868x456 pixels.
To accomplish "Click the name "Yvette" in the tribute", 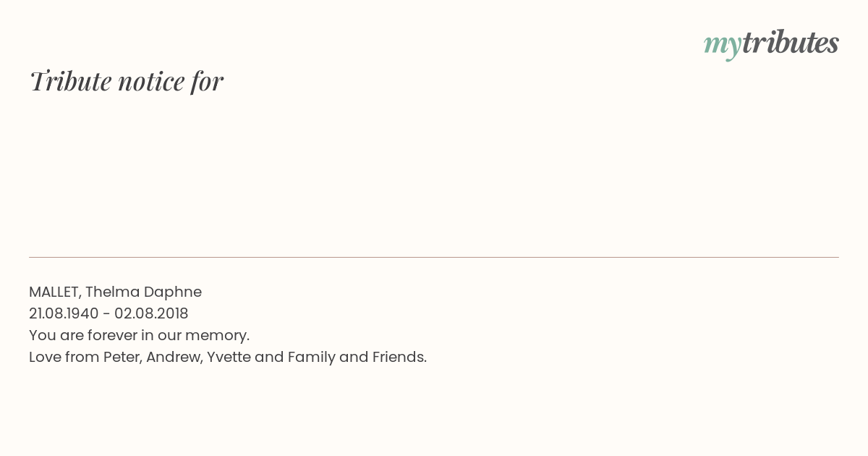I will (x=229, y=357).
